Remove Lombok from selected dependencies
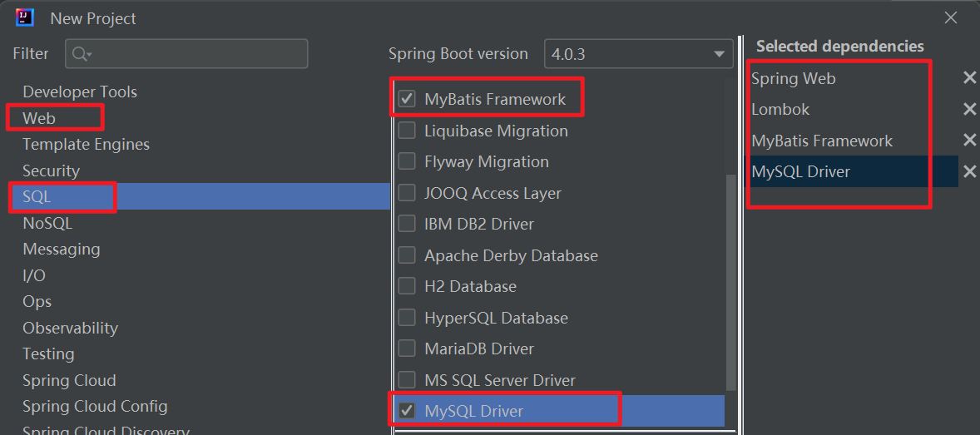This screenshot has width=980, height=435. click(969, 109)
